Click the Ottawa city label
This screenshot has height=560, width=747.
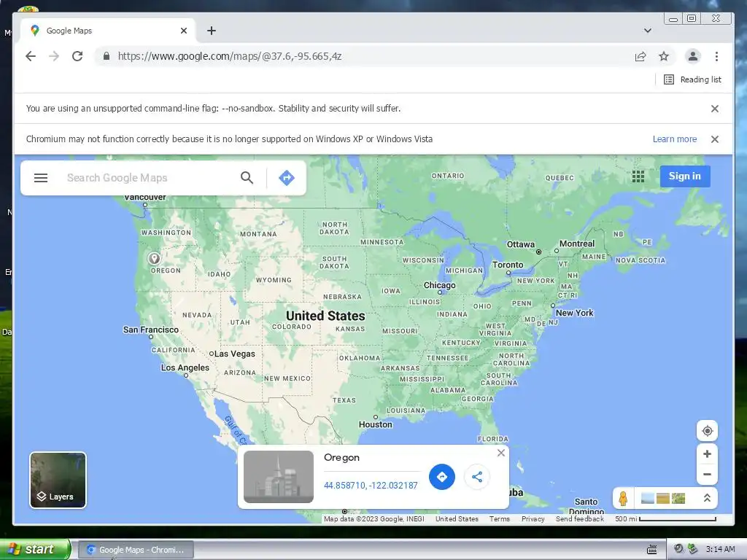tap(520, 244)
